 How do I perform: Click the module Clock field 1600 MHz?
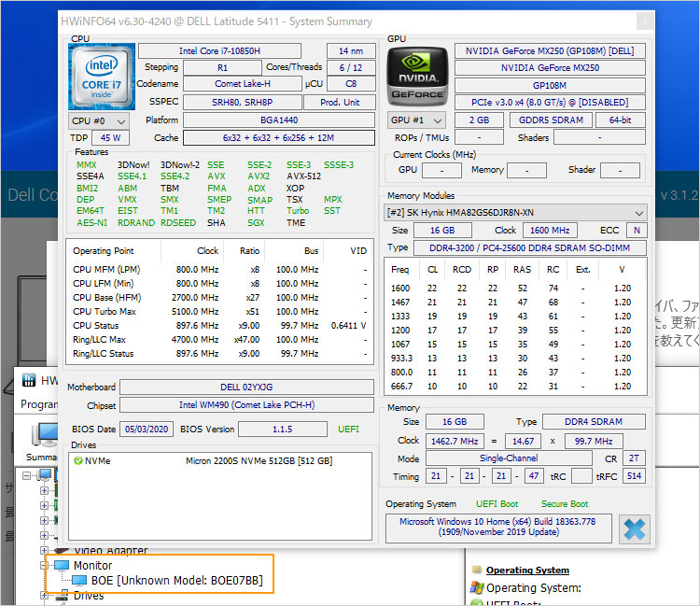click(x=550, y=231)
